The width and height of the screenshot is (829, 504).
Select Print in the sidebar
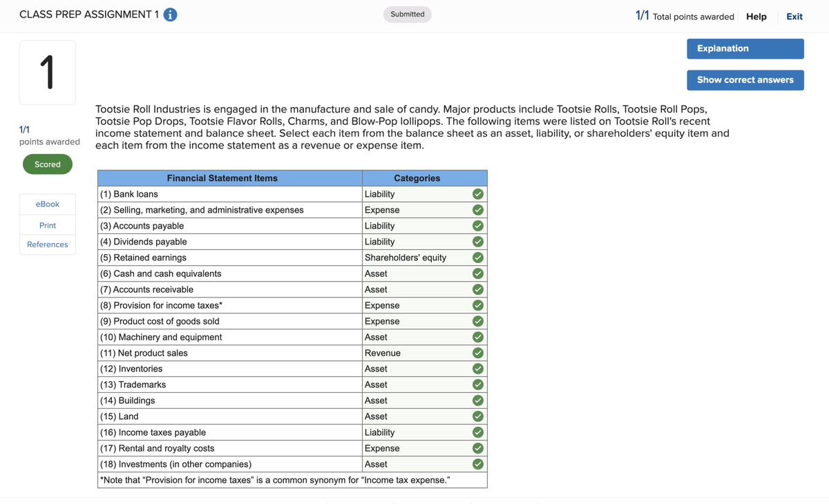pyautogui.click(x=48, y=225)
